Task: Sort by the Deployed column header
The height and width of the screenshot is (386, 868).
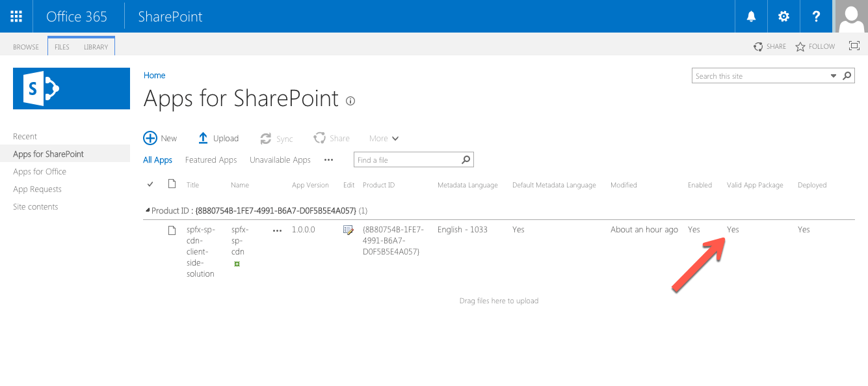Action: [x=812, y=185]
